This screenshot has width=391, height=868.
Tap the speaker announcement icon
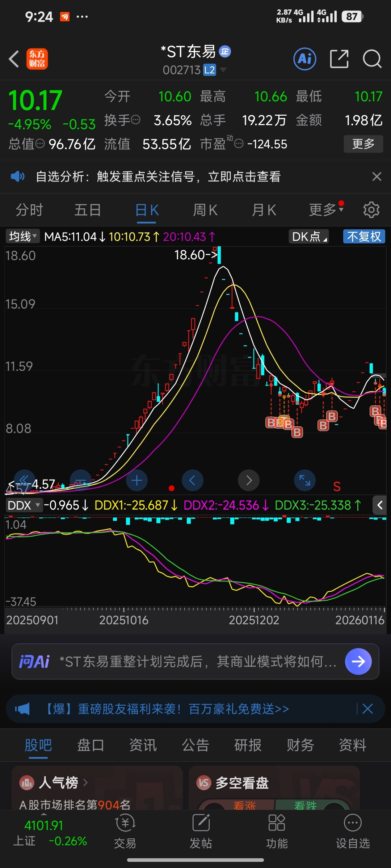point(17,176)
